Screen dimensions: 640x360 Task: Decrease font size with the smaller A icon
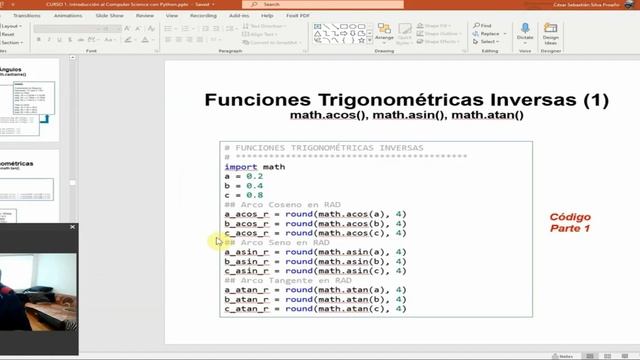coord(138,29)
